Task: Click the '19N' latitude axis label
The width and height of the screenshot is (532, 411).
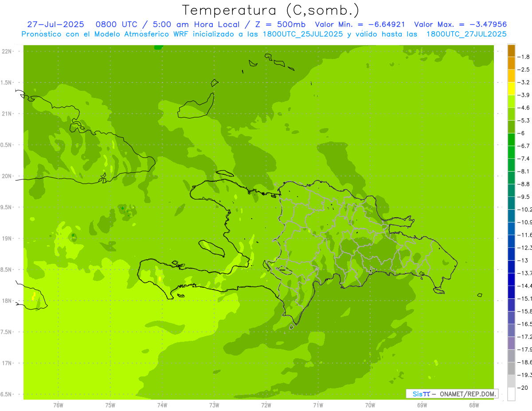Action: 7,239
